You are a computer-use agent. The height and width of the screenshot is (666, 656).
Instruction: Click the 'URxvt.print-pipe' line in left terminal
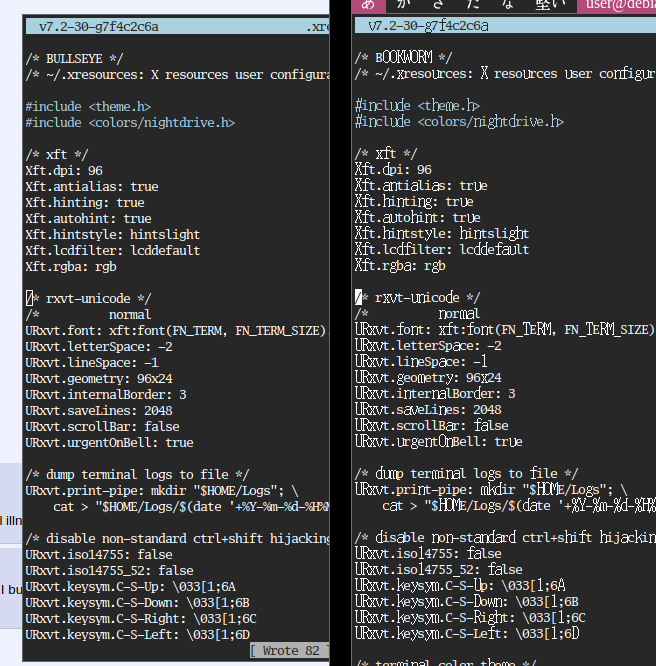click(162, 491)
